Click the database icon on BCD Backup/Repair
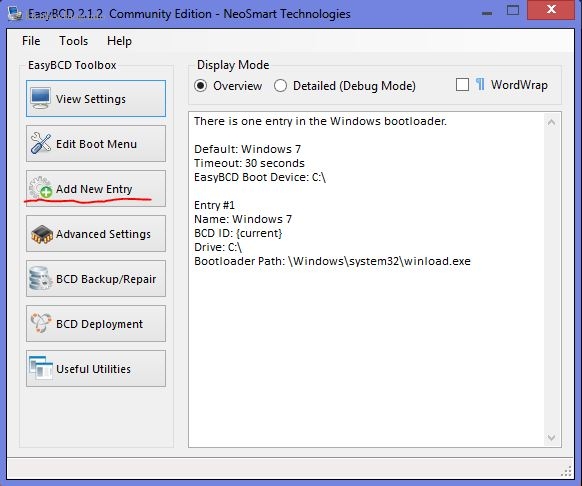This screenshot has height=486, width=582. pos(40,278)
